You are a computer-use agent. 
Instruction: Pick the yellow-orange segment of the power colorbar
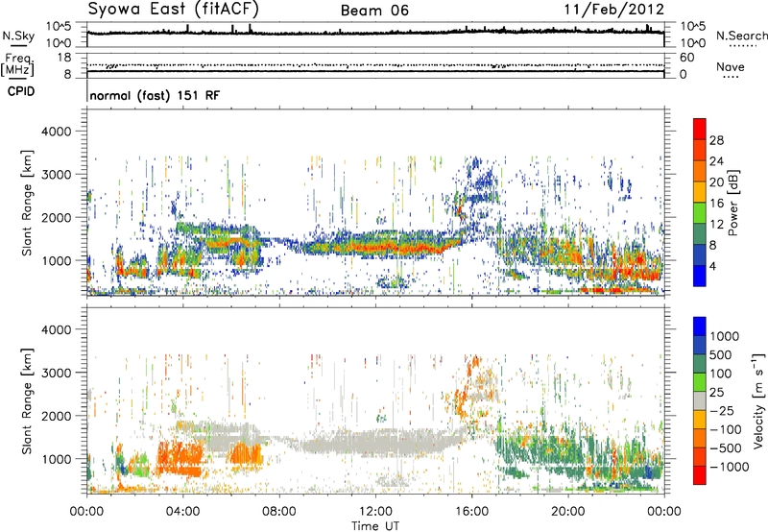pos(700,192)
